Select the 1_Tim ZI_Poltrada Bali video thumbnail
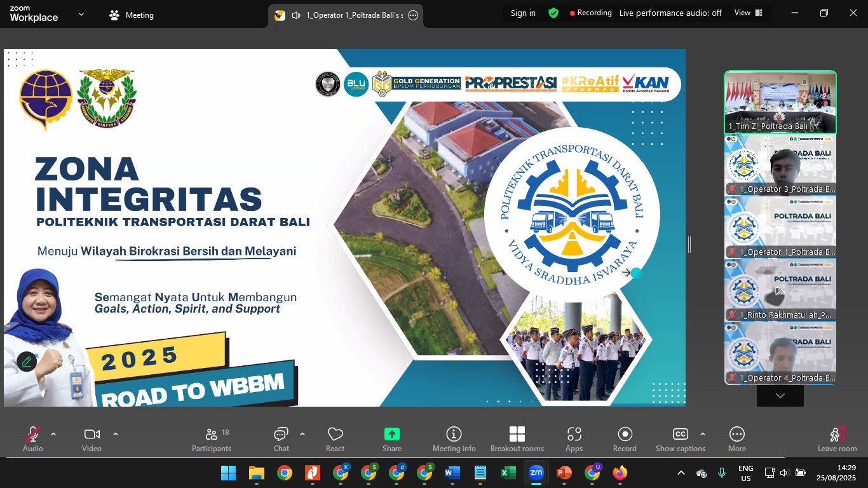 pos(780,102)
